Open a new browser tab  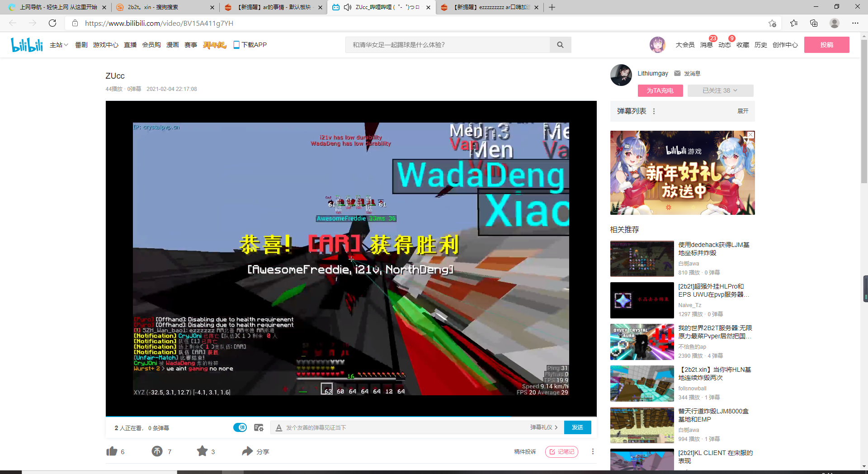(552, 7)
